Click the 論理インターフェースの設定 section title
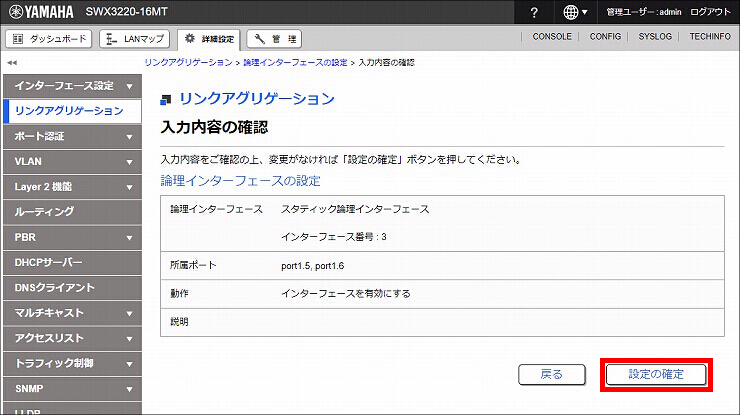This screenshot has height=415, width=740. pyautogui.click(x=240, y=181)
